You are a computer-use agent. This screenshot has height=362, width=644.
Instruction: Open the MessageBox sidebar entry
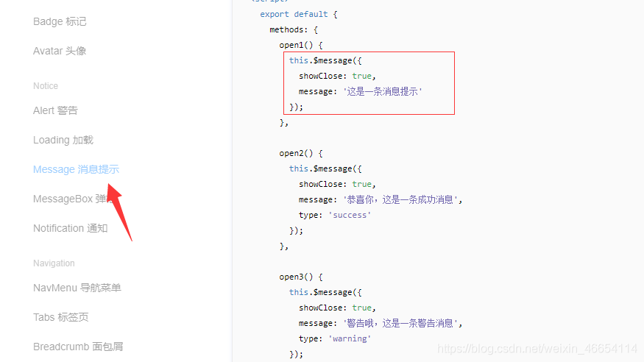tap(70, 199)
